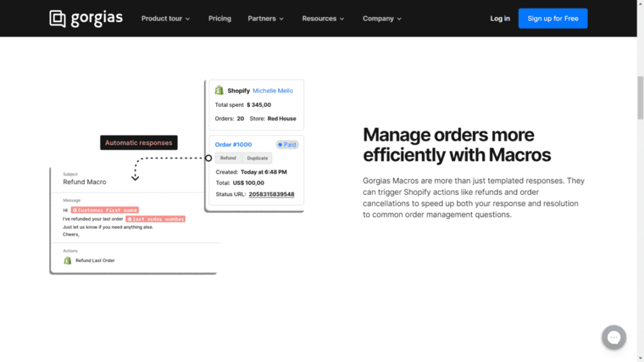
Task: Click the connector circle on the Order card
Action: coord(209,158)
